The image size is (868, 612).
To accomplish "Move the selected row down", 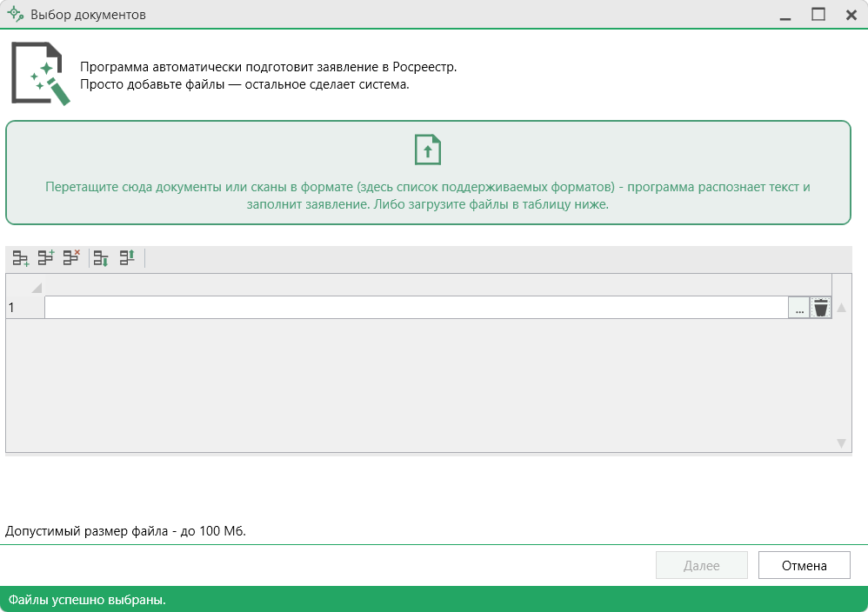I will click(101, 258).
